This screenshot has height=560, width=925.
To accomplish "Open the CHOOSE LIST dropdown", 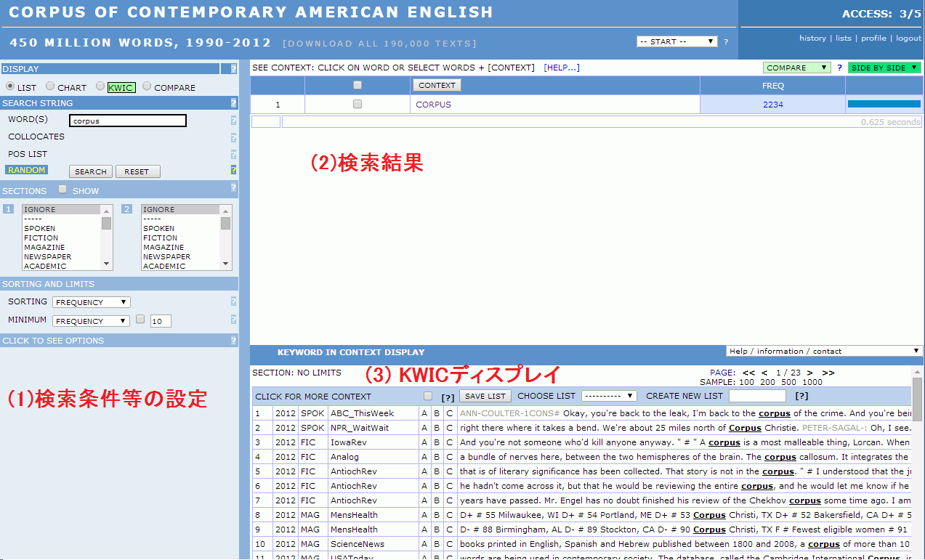I will (x=609, y=396).
